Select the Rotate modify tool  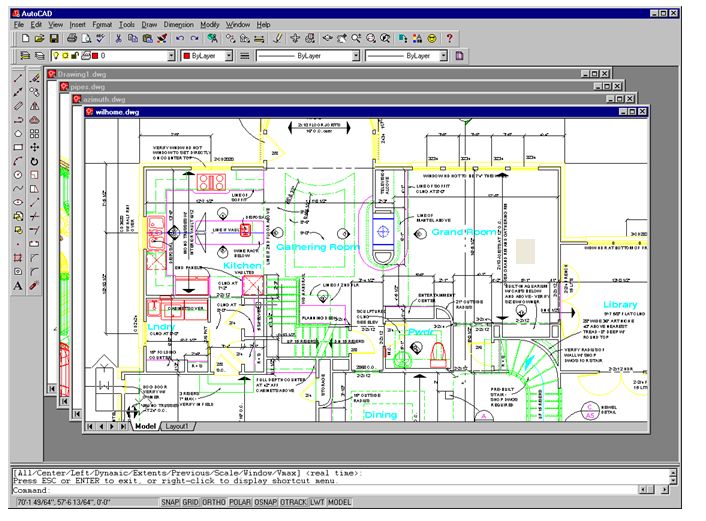coord(34,160)
